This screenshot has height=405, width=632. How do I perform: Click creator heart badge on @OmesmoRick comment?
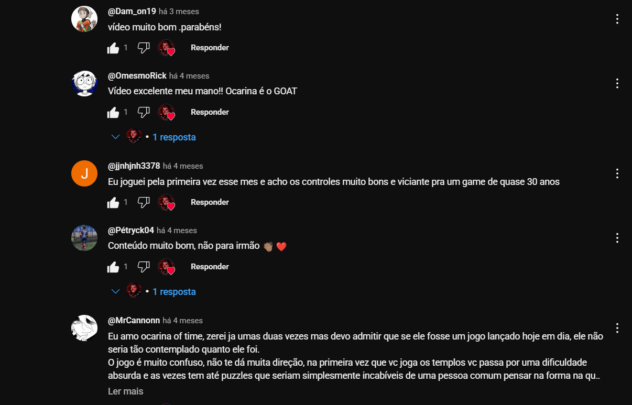[166, 112]
